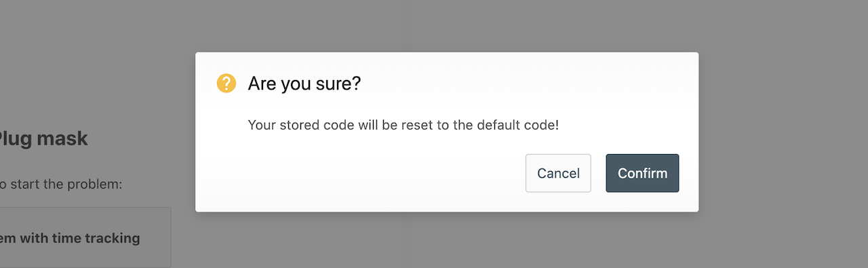Viewport: 868px width, 268px height.
Task: Click the Cancel button
Action: tap(558, 173)
